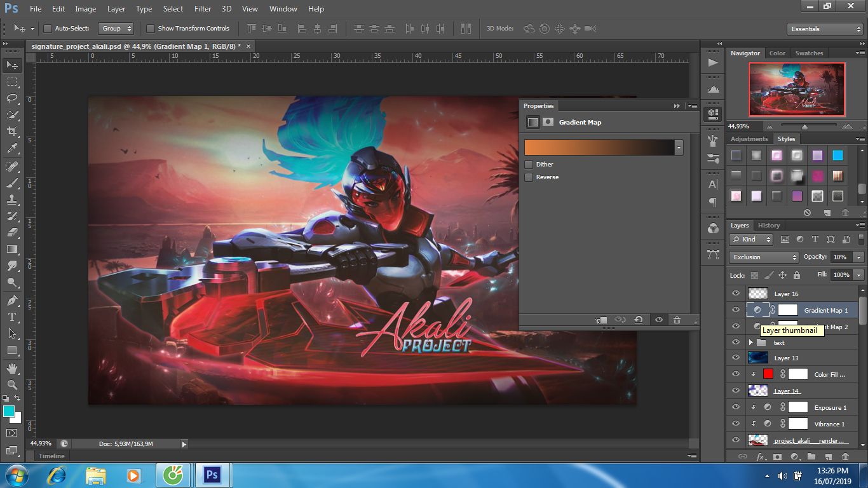Select the Crop tool

pyautogui.click(x=12, y=132)
